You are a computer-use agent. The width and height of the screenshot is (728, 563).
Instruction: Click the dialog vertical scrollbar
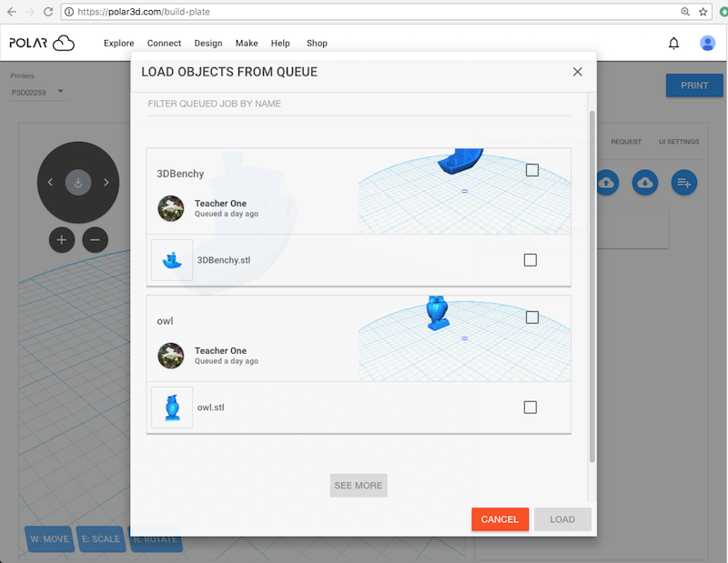pos(591,287)
